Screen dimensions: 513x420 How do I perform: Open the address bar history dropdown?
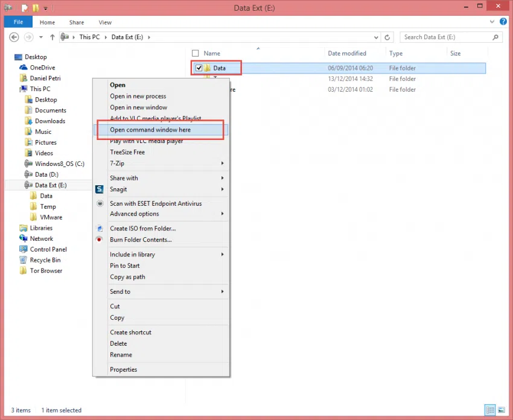(x=376, y=37)
